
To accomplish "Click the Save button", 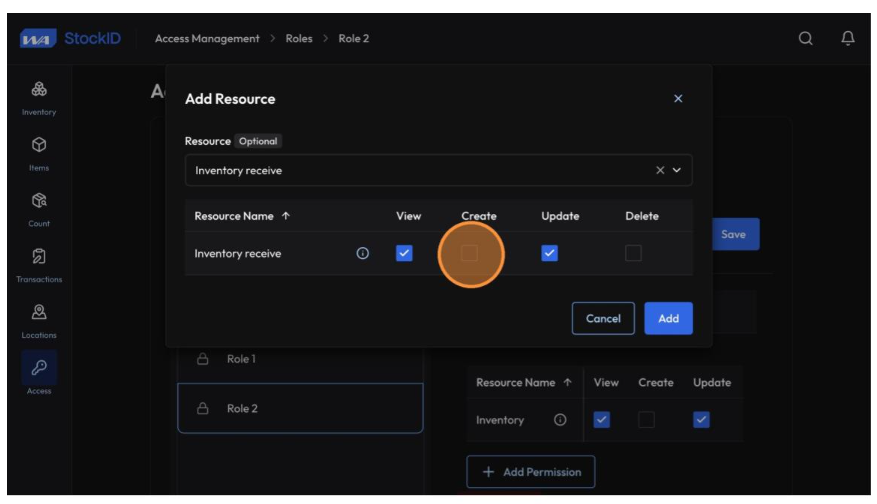I will point(733,234).
